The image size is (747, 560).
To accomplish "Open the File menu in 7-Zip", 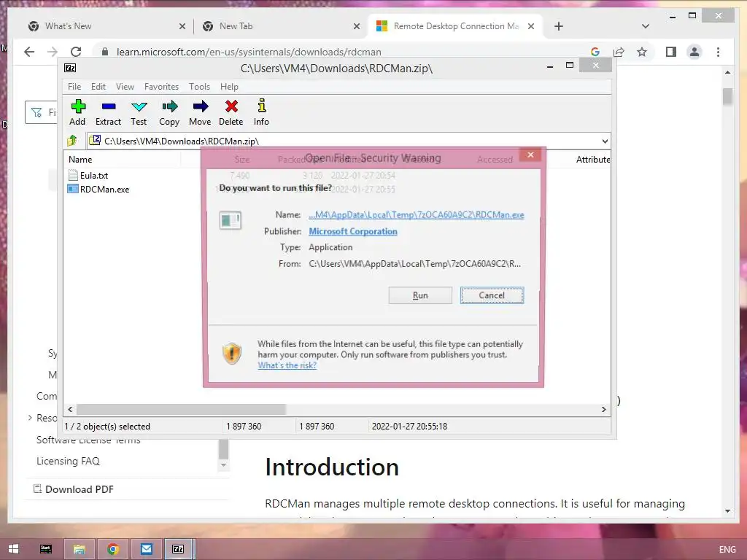I will (x=74, y=87).
